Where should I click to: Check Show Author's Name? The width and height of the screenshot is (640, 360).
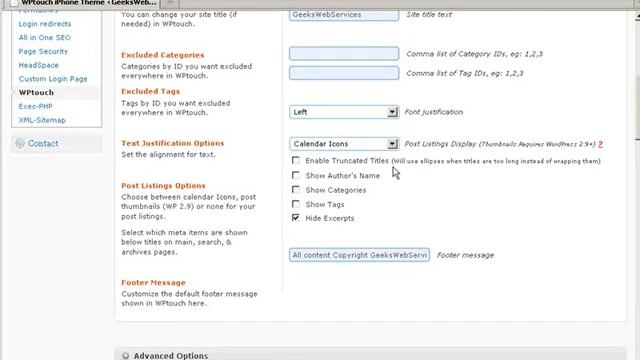(x=296, y=175)
